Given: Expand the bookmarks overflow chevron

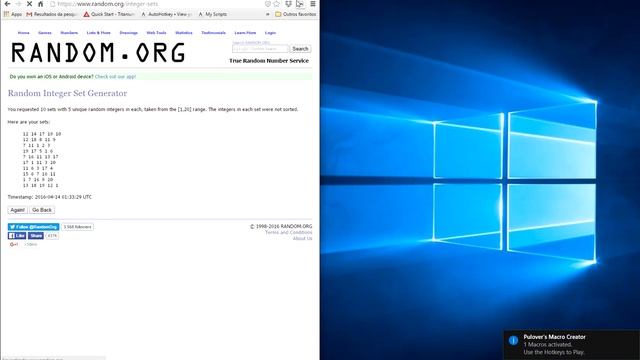Looking at the screenshot, I should coord(268,14).
